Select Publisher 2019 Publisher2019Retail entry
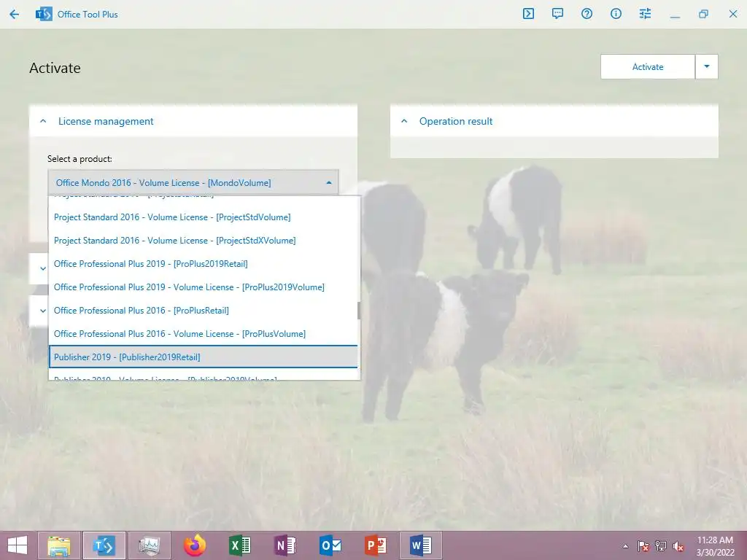747x560 pixels. tap(203, 357)
